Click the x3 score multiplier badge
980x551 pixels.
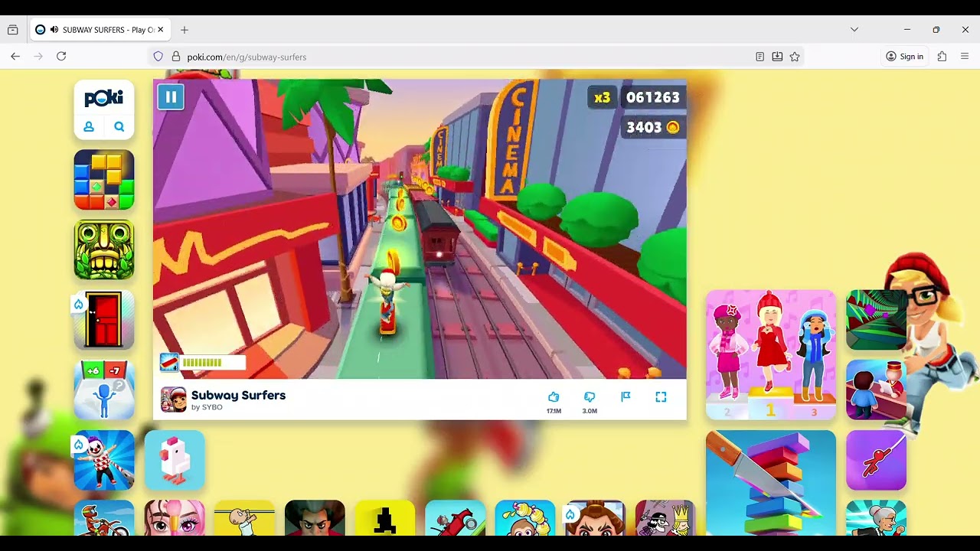click(x=603, y=97)
